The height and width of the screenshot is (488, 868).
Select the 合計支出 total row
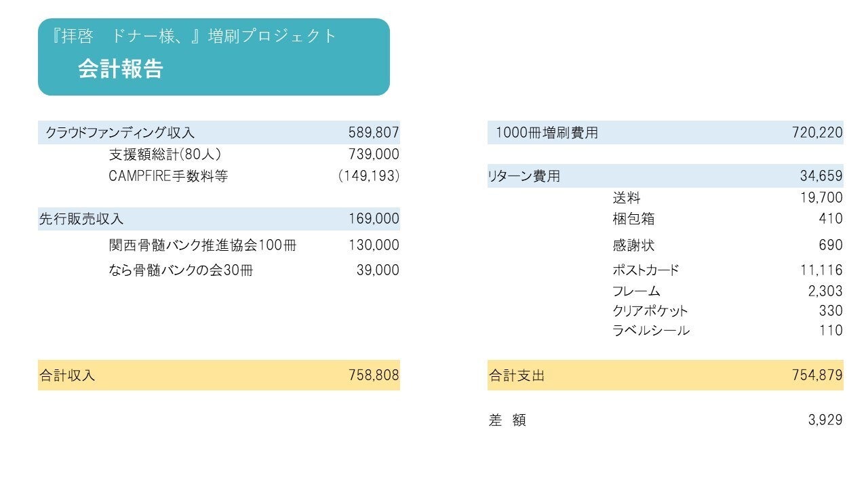click(x=665, y=375)
